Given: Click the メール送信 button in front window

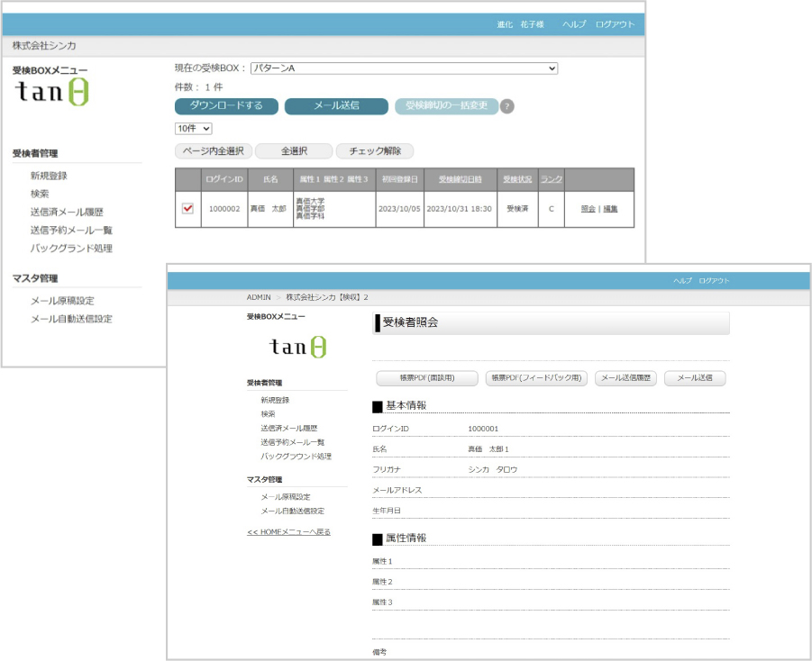Looking at the screenshot, I should click(x=695, y=378).
